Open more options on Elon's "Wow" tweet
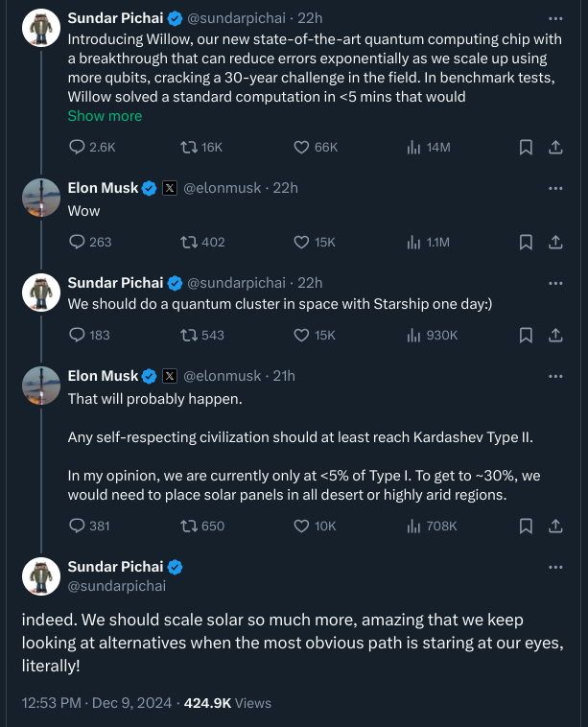Screen dimensions: 588x727 pyautogui.click(x=555, y=188)
